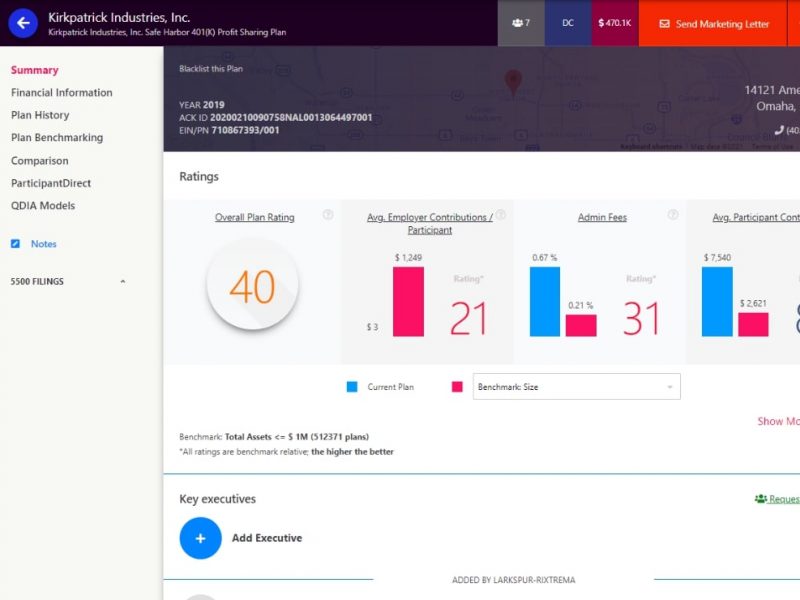The image size is (800, 600).
Task: Click the blue plus Add Executive icon
Action: click(200, 538)
